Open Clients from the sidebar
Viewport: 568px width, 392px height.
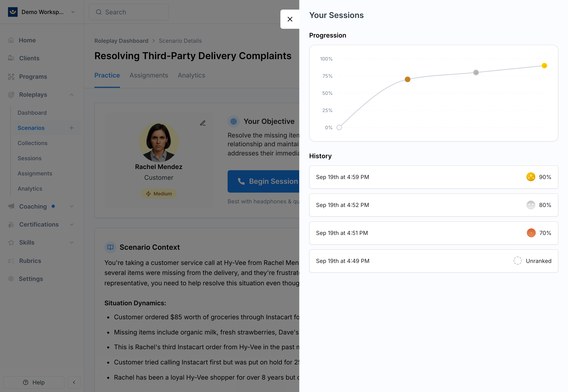29,58
